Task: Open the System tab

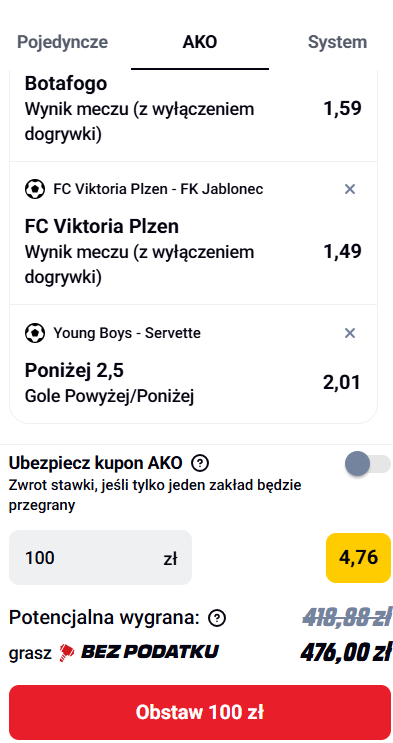Action: tap(337, 42)
